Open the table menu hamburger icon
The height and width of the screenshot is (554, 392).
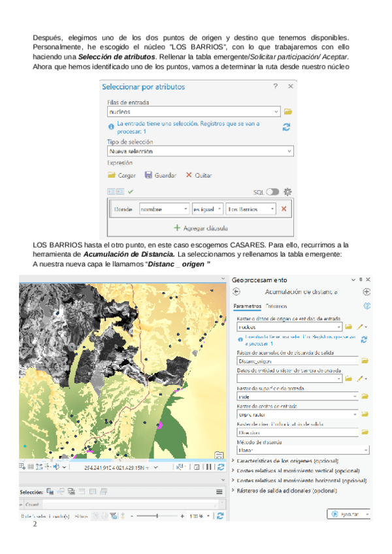point(219,492)
